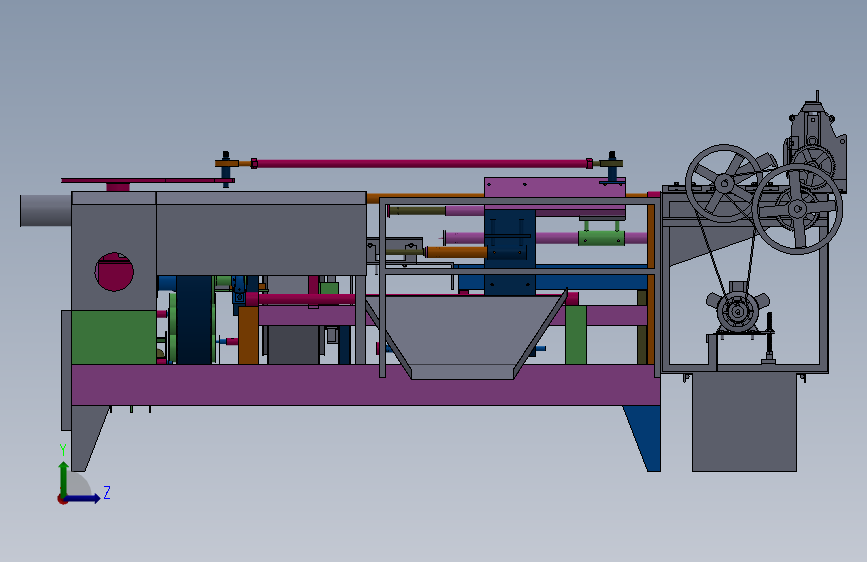The image size is (867, 562).
Task: Select the long crimson connecting rod on top
Action: point(421,164)
